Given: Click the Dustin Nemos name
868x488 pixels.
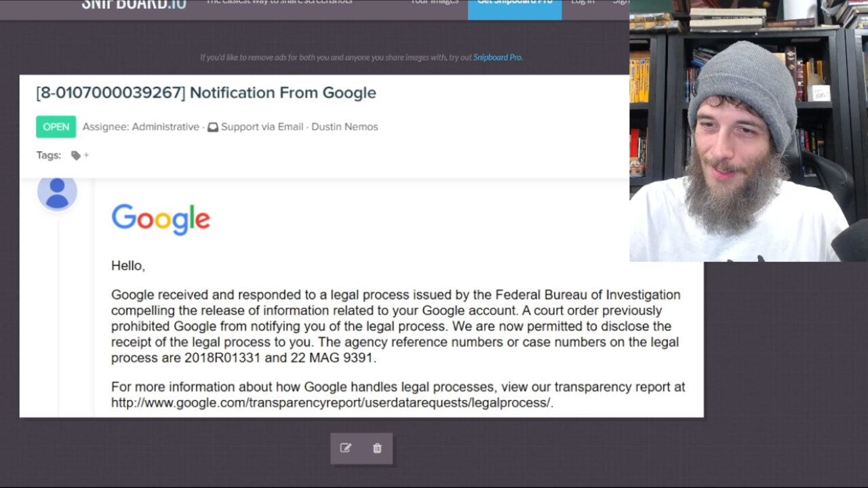Looking at the screenshot, I should [x=344, y=127].
